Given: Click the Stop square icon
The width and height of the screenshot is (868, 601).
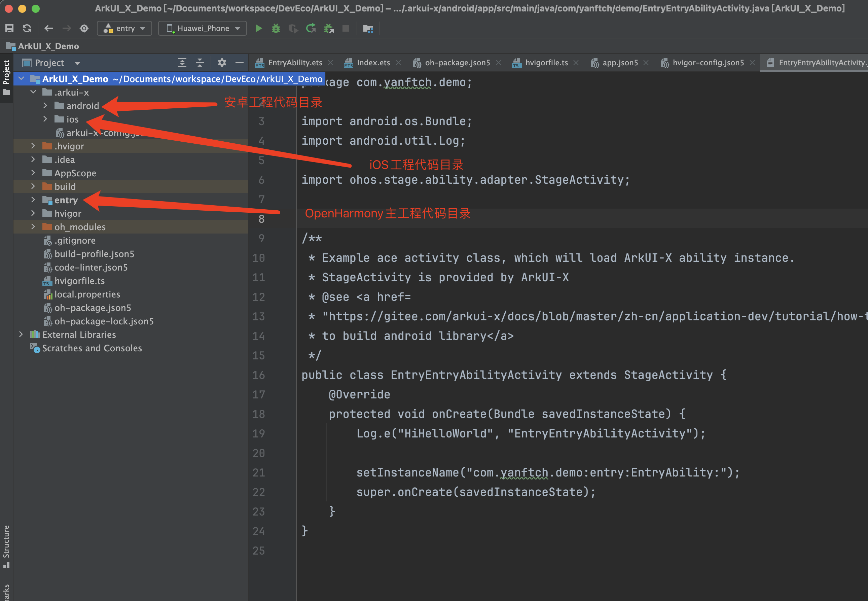Looking at the screenshot, I should click(346, 28).
